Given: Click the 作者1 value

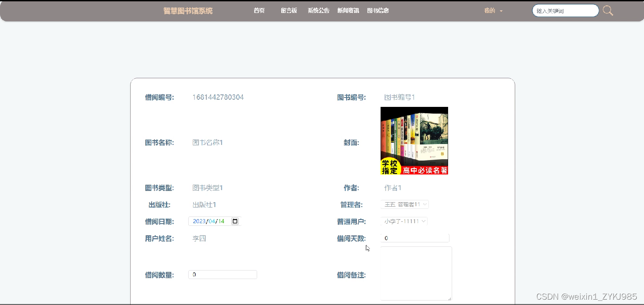Looking at the screenshot, I should [393, 188].
